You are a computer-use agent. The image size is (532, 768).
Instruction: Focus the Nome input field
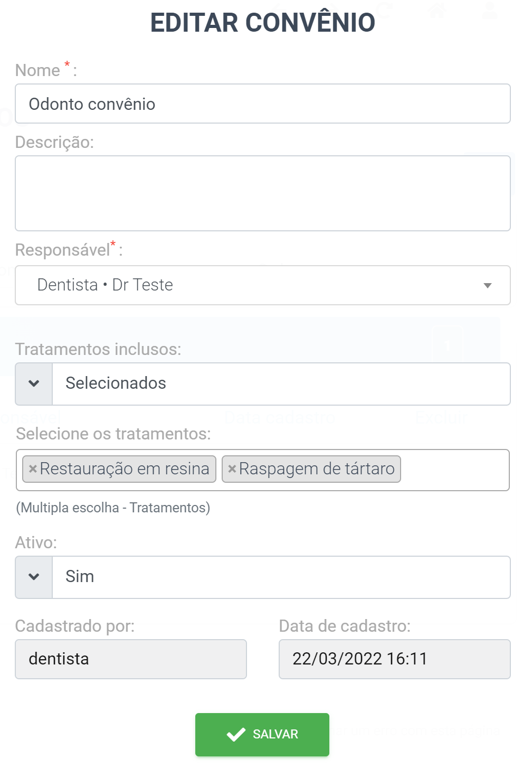point(263,104)
